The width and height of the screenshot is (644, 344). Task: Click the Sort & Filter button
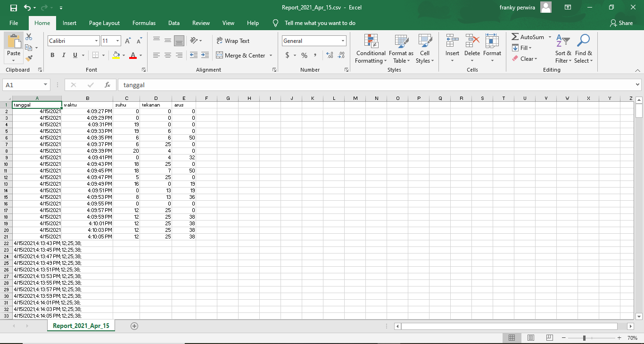click(563, 49)
